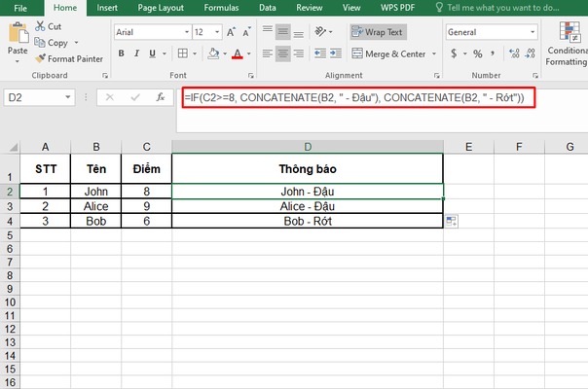This screenshot has height=389, width=588.
Task: Click Increase Decimal icon
Action: point(514,53)
